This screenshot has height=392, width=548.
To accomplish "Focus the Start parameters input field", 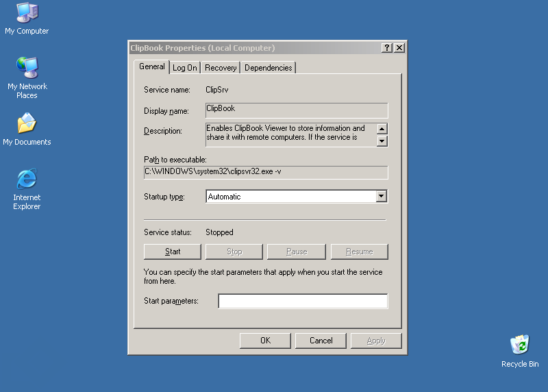I will click(303, 301).
